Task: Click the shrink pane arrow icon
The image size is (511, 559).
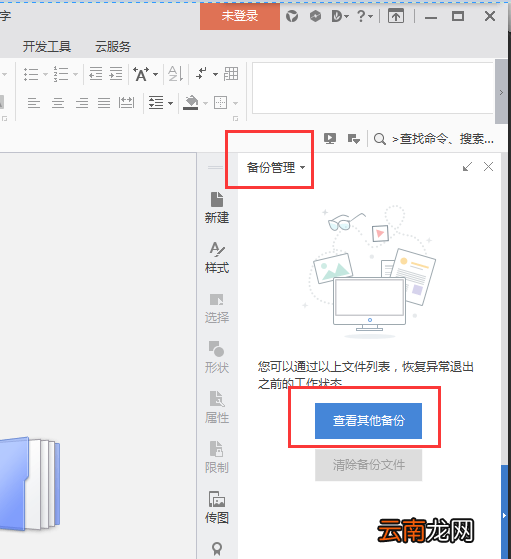Action: (467, 166)
